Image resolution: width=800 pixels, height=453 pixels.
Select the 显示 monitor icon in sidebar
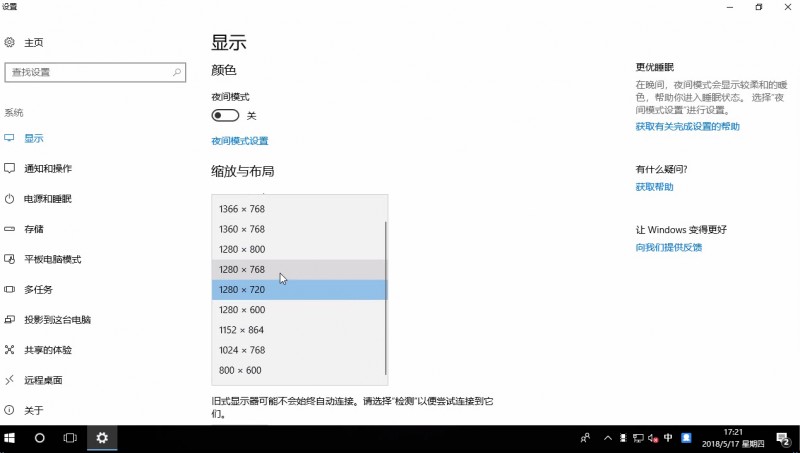pos(9,138)
